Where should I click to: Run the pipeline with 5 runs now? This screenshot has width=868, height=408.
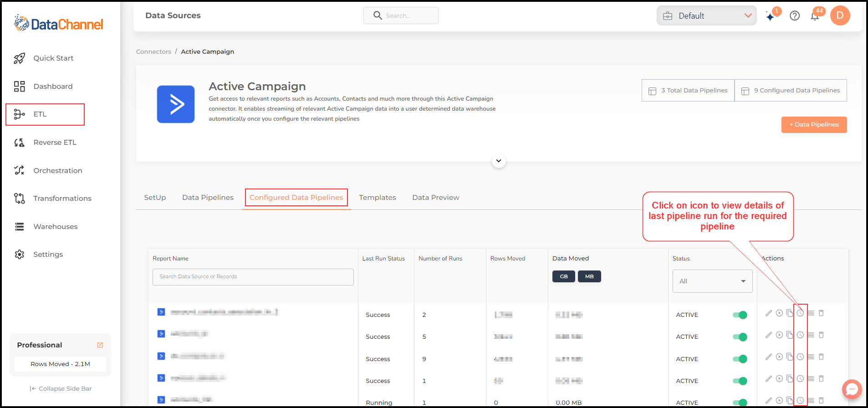(x=779, y=335)
